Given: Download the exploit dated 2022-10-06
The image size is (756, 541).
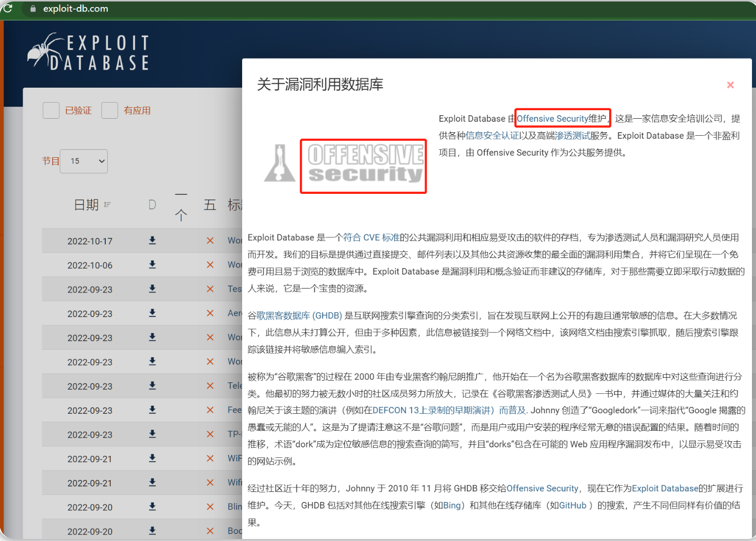Looking at the screenshot, I should (x=152, y=264).
